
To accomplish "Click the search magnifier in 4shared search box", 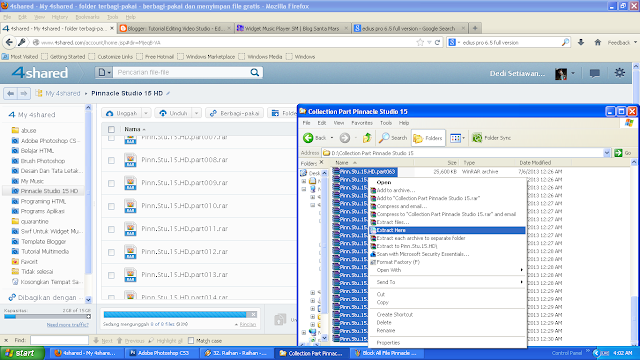I will point(255,72).
